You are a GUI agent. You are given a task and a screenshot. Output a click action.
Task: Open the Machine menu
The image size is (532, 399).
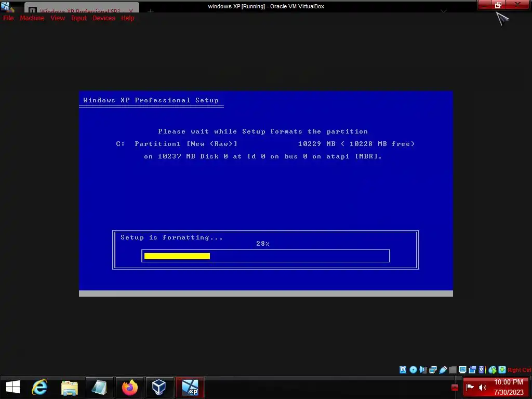coord(32,18)
